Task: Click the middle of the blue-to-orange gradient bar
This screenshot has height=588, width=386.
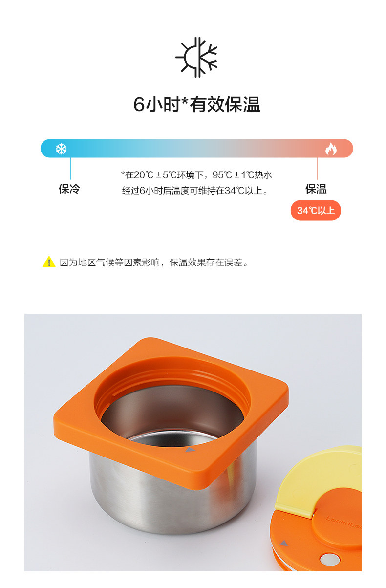Action: point(196,149)
